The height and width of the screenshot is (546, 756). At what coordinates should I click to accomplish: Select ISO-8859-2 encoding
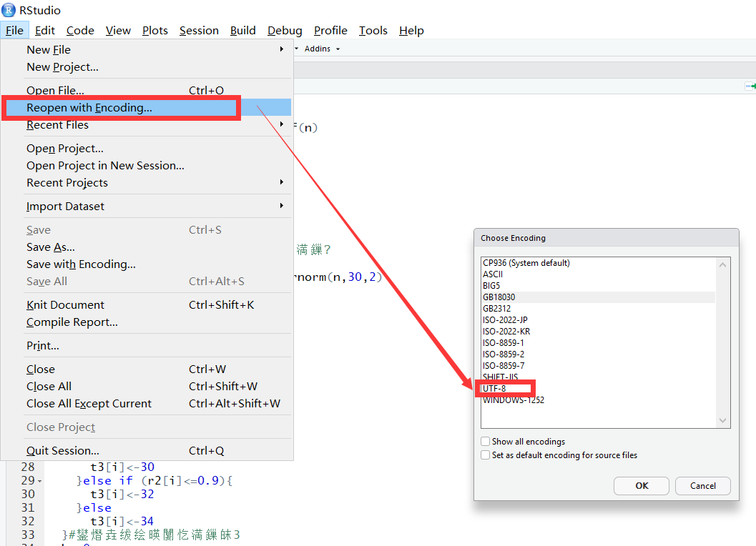click(598, 354)
